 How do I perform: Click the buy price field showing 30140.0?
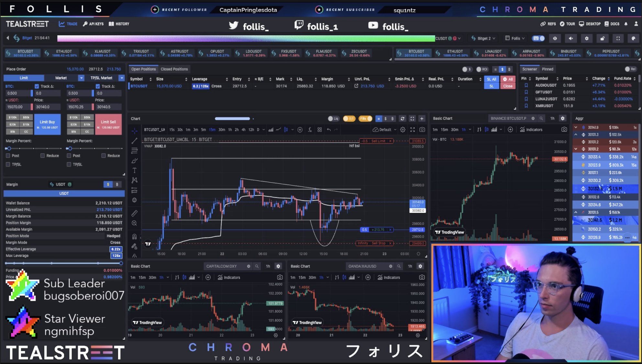[x=47, y=107]
